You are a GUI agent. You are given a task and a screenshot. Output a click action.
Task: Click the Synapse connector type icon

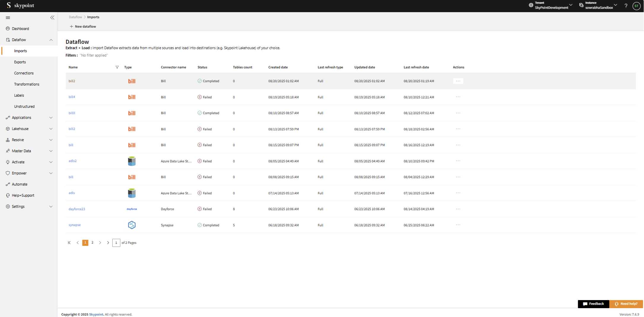pyautogui.click(x=132, y=225)
